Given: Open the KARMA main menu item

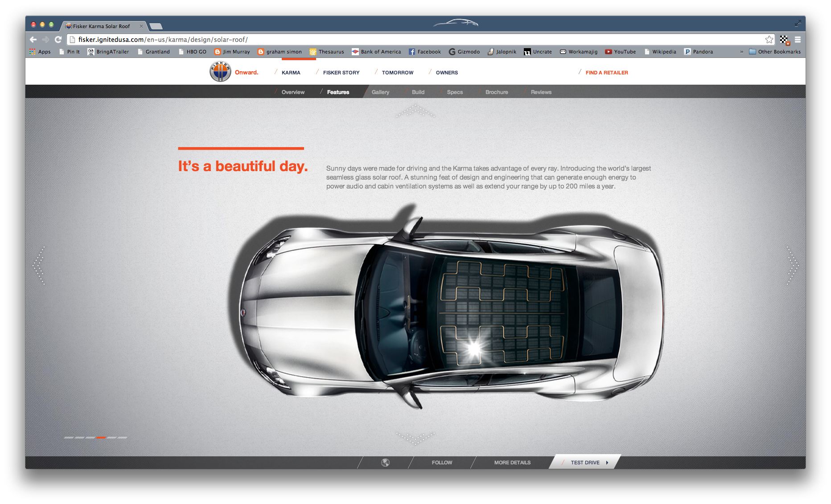Looking at the screenshot, I should (x=291, y=73).
